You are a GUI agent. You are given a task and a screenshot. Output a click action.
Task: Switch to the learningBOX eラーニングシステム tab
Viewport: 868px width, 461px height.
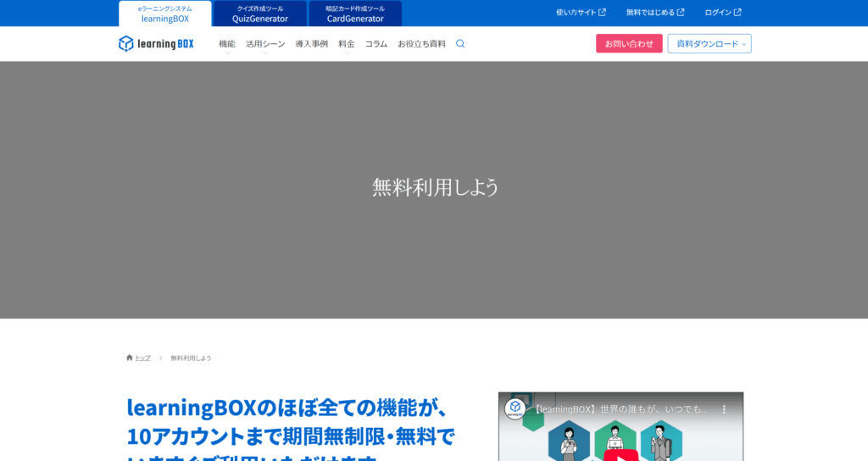[x=165, y=14]
